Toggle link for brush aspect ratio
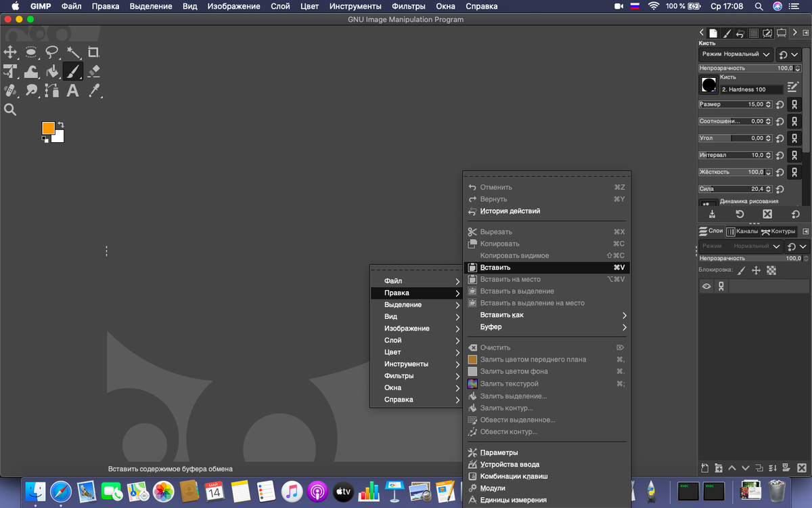Screen dimensions: 812x508 click(x=794, y=122)
